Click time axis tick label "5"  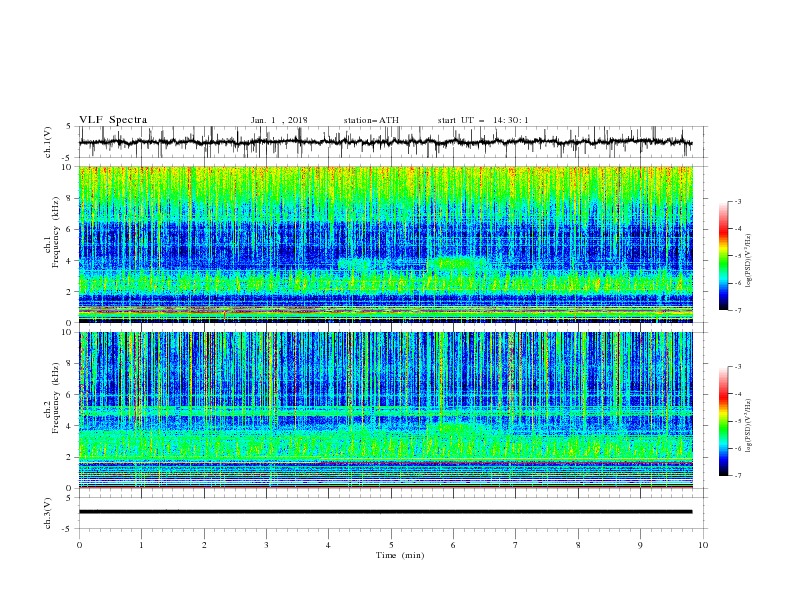click(391, 545)
